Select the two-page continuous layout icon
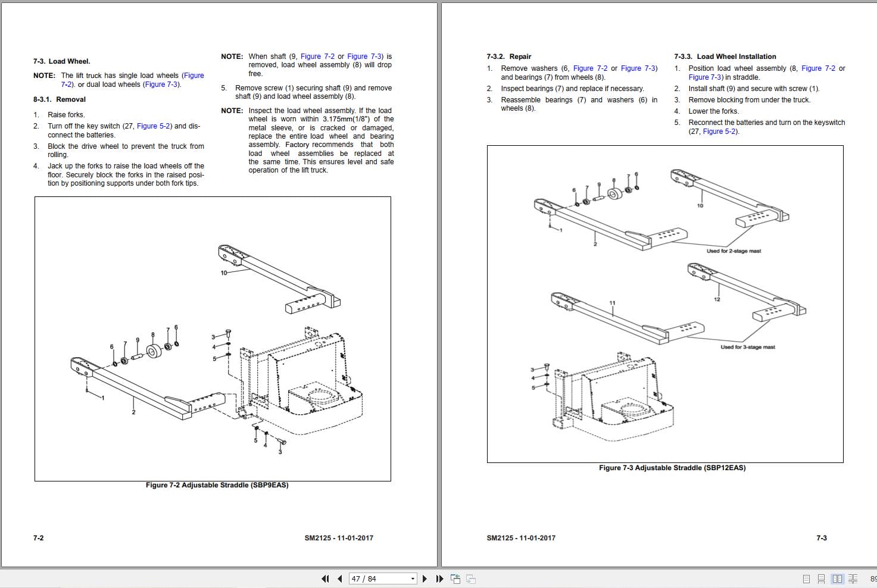The height and width of the screenshot is (588, 877). (x=853, y=578)
